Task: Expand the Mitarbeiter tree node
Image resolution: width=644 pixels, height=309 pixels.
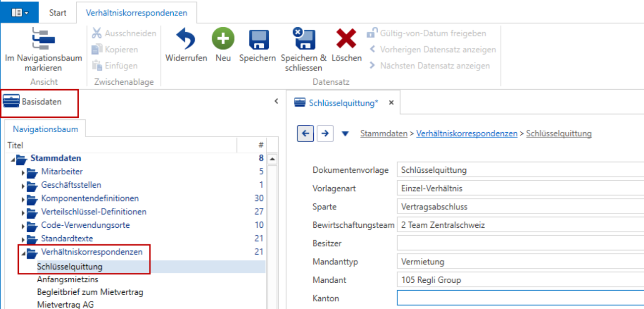Action: point(23,172)
